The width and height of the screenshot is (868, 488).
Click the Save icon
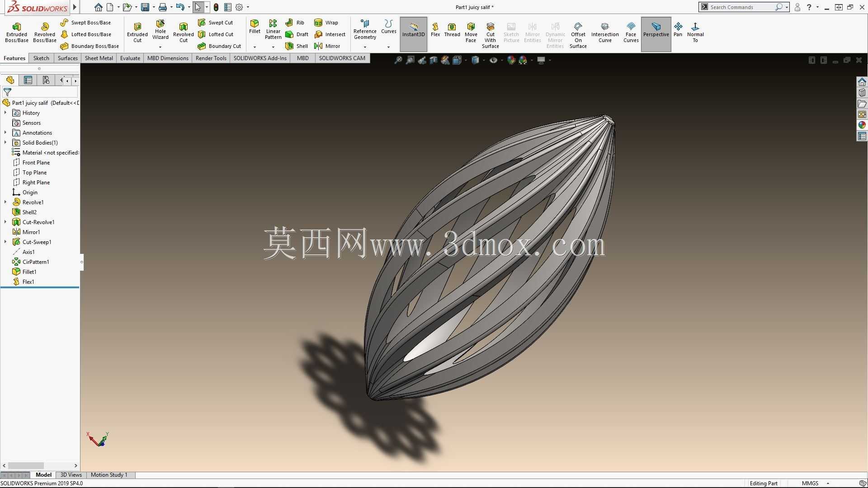tap(145, 7)
